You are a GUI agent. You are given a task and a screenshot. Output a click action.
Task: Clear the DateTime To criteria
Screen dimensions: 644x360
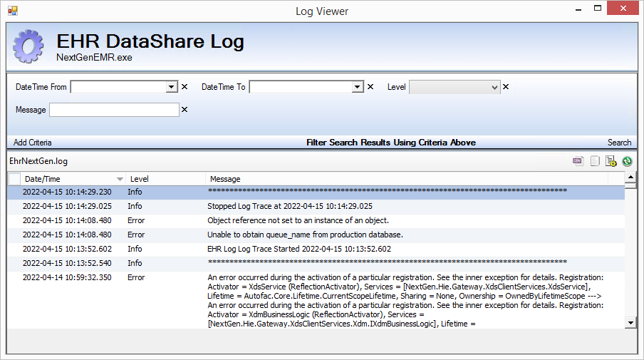370,87
